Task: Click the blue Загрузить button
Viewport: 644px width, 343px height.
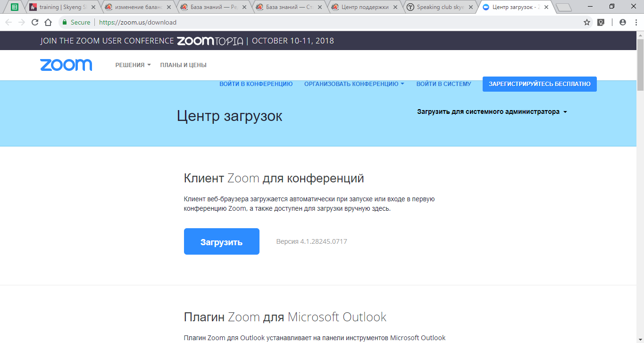Action: click(x=222, y=241)
